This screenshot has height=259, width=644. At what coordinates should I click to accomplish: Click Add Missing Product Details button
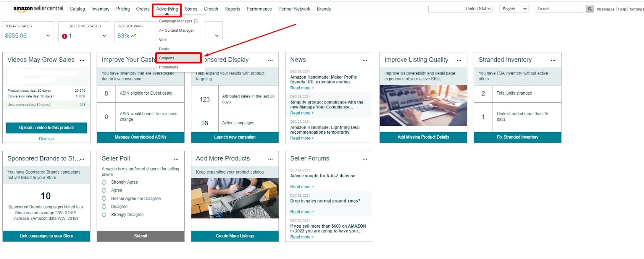(x=423, y=137)
